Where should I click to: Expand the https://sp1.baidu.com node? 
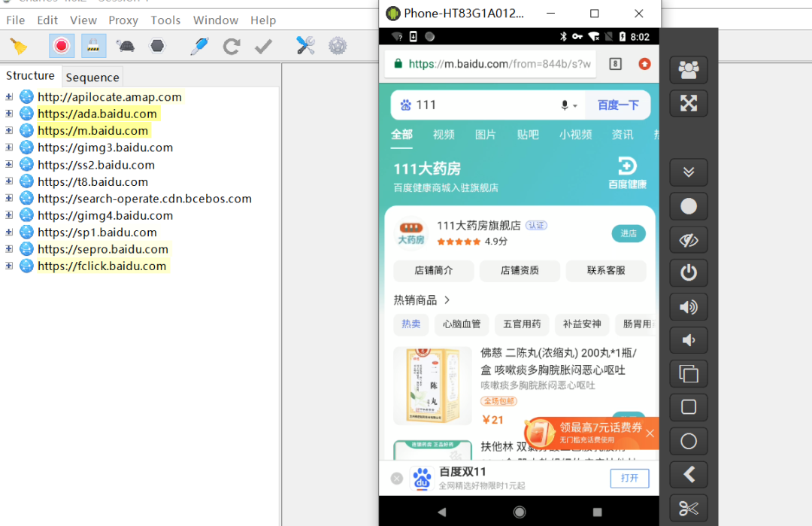tap(9, 233)
